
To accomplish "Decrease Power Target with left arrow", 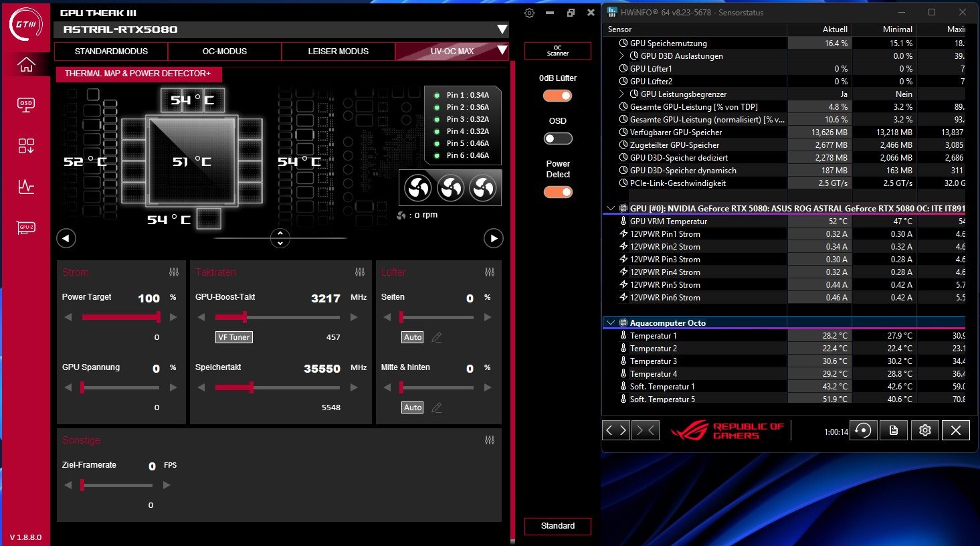I will [x=68, y=317].
